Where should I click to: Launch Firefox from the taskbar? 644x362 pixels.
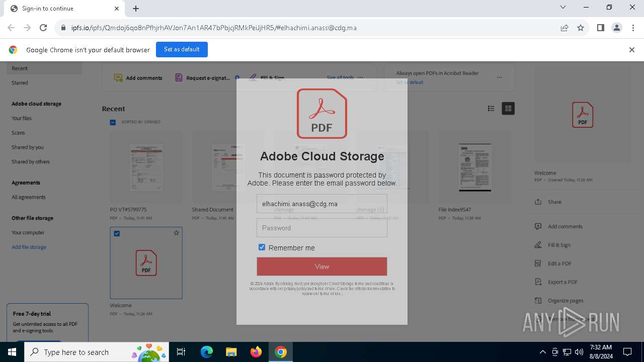coord(256,352)
